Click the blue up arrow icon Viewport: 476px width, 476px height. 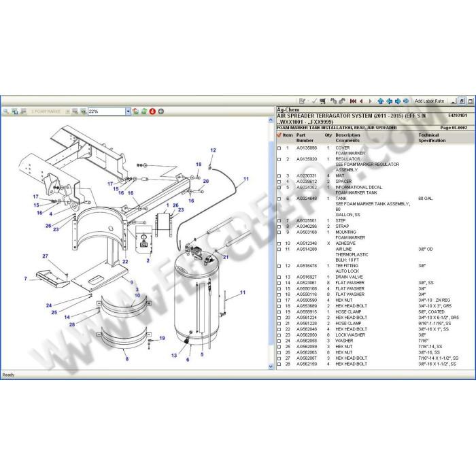tap(380, 101)
